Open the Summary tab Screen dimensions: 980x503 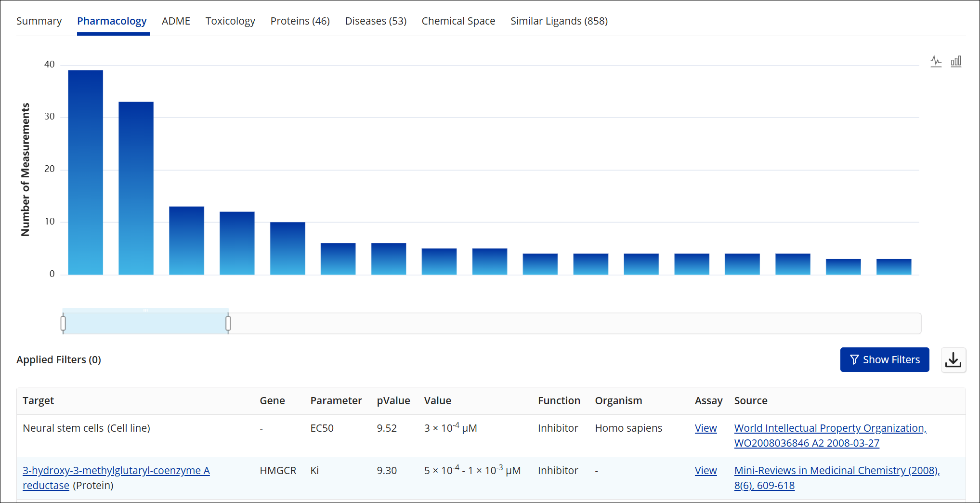coord(39,21)
